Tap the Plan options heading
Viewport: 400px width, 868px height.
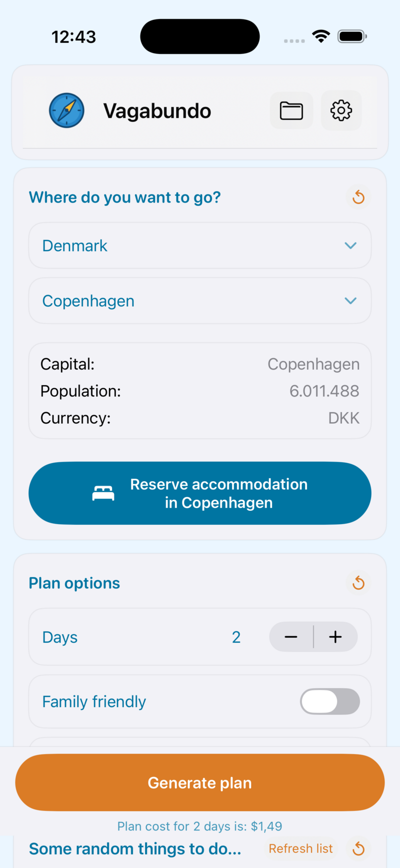pos(74,583)
